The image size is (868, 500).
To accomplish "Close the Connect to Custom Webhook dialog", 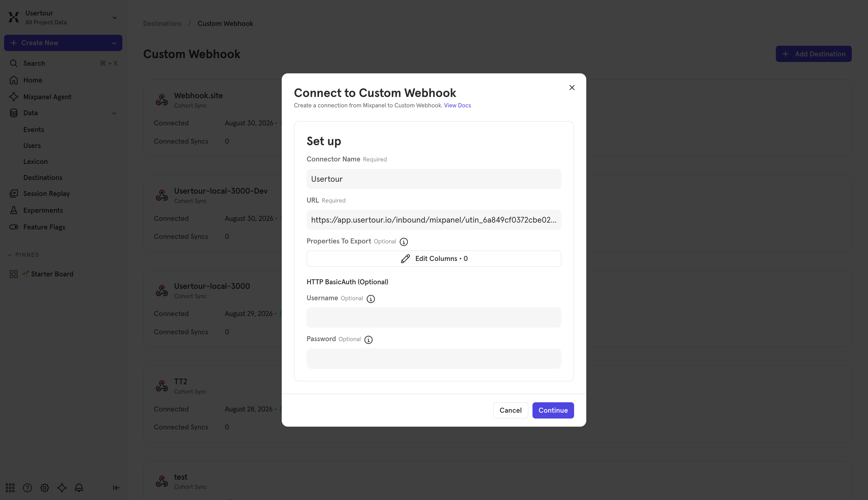I will (572, 88).
